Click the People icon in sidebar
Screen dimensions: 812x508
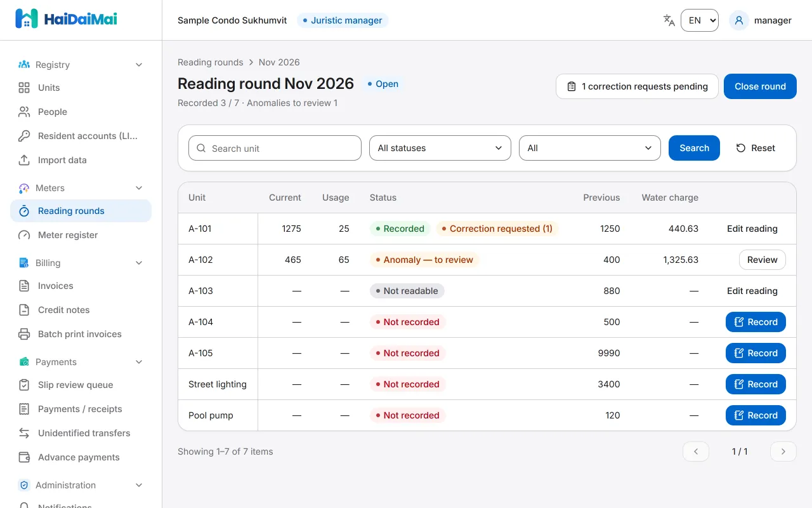[24, 112]
